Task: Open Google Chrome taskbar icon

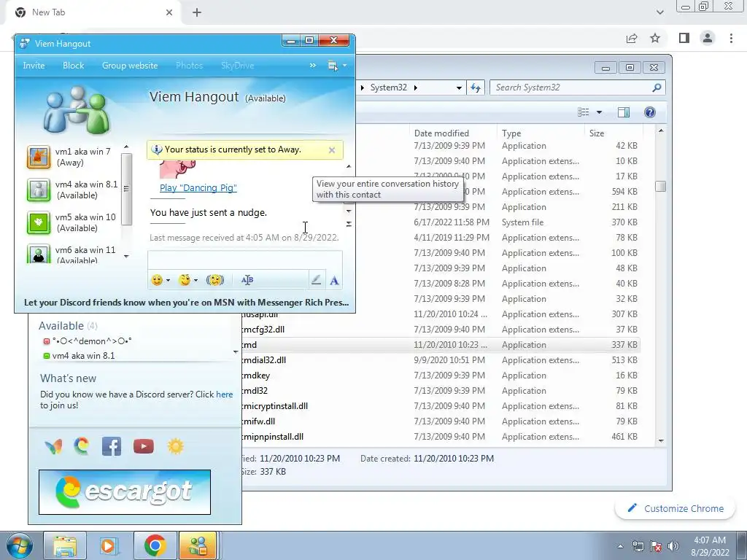Action: coord(155,545)
